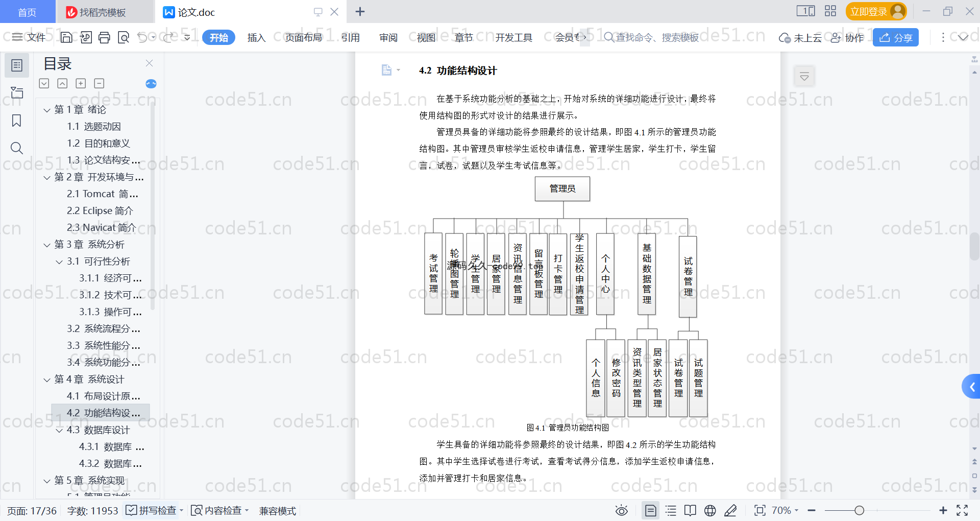The image size is (980, 521).
Task: Open new tab with plus button
Action: (360, 12)
